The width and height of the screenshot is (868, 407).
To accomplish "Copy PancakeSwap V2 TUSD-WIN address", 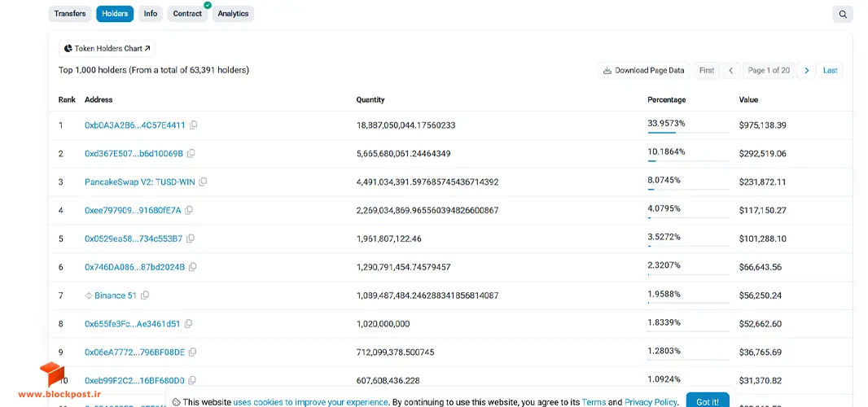I will click(204, 182).
